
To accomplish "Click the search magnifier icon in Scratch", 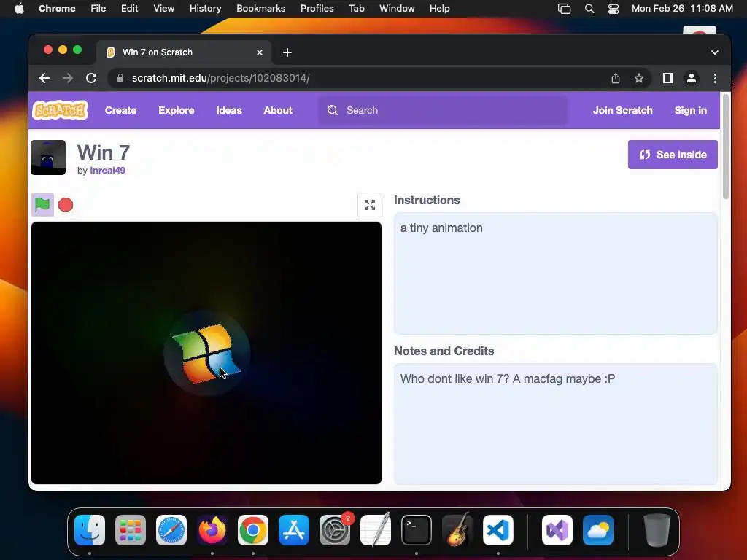I will click(x=333, y=110).
